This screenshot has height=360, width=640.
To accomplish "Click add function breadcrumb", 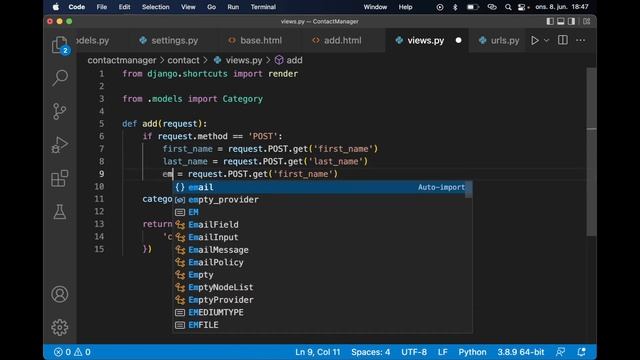I will (289, 60).
